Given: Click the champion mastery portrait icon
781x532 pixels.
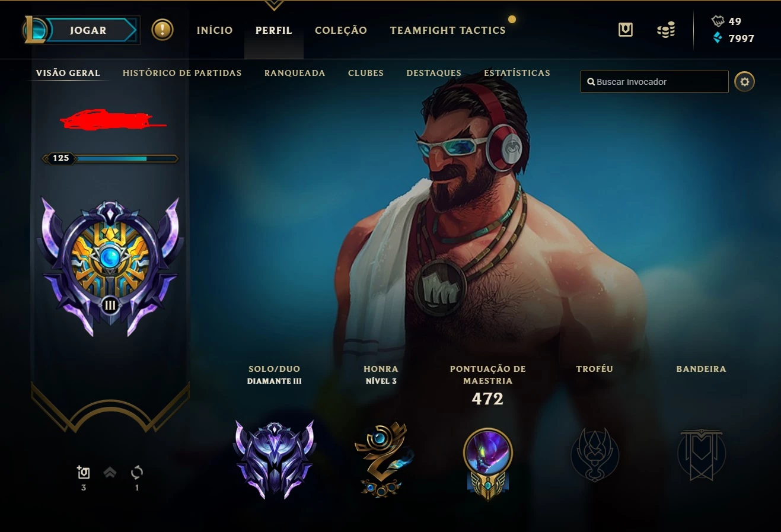Looking at the screenshot, I should 488,463.
